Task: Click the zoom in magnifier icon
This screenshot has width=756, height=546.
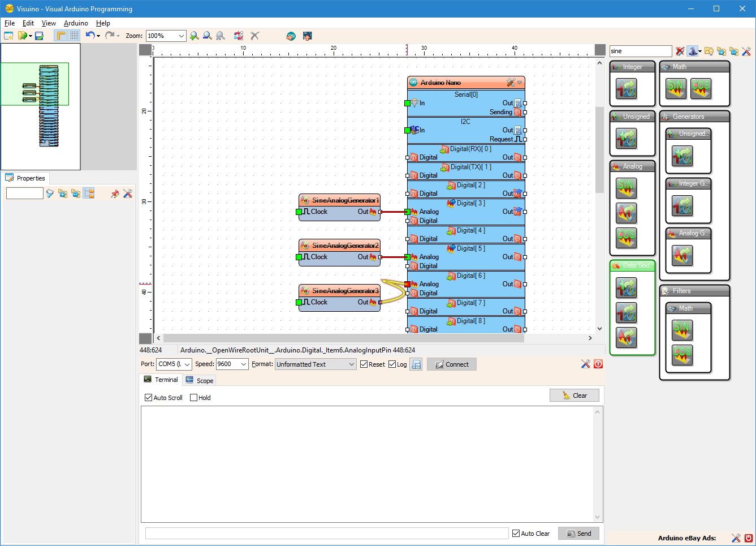Action: coord(195,36)
